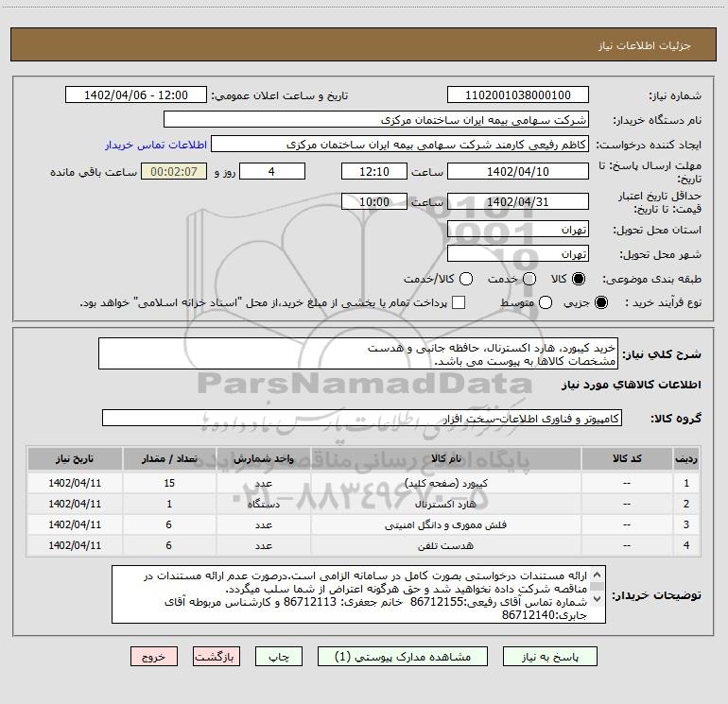Toggle the اسناد خزانه اسلامی payment checkbox
The image size is (728, 704).
459,302
